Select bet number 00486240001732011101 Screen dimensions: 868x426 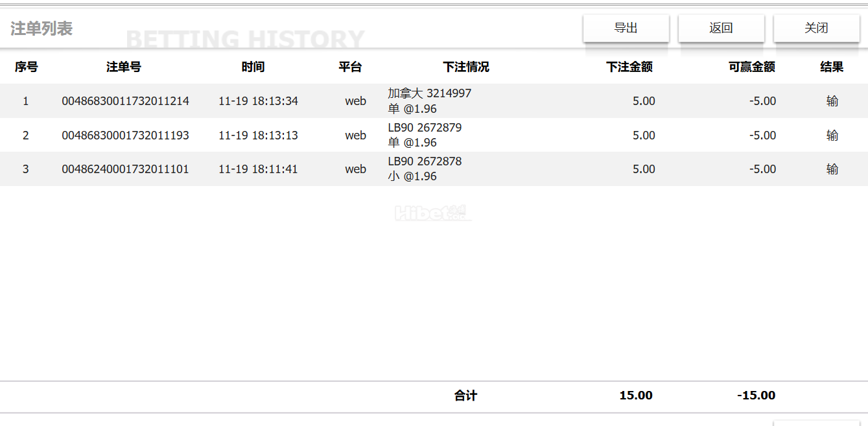(126, 169)
